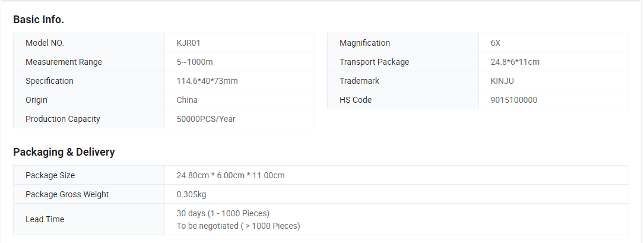Click the Model NO. label cell
The image size is (644, 243).
pyautogui.click(x=89, y=43)
